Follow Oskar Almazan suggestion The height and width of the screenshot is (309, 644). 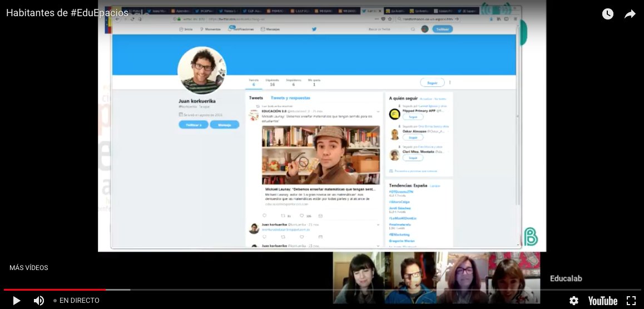point(413,138)
